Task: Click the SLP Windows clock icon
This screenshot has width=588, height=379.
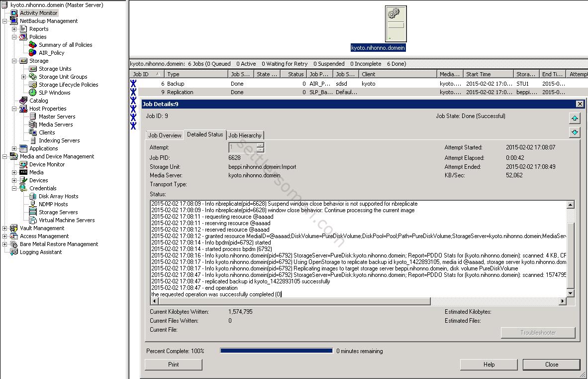Action: pyautogui.click(x=33, y=93)
